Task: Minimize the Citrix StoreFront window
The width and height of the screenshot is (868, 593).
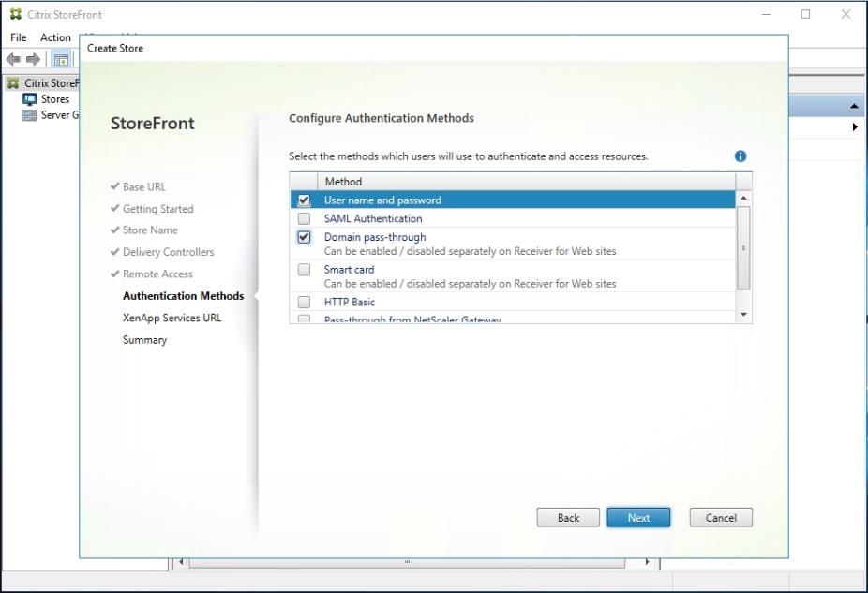Action: point(766,14)
